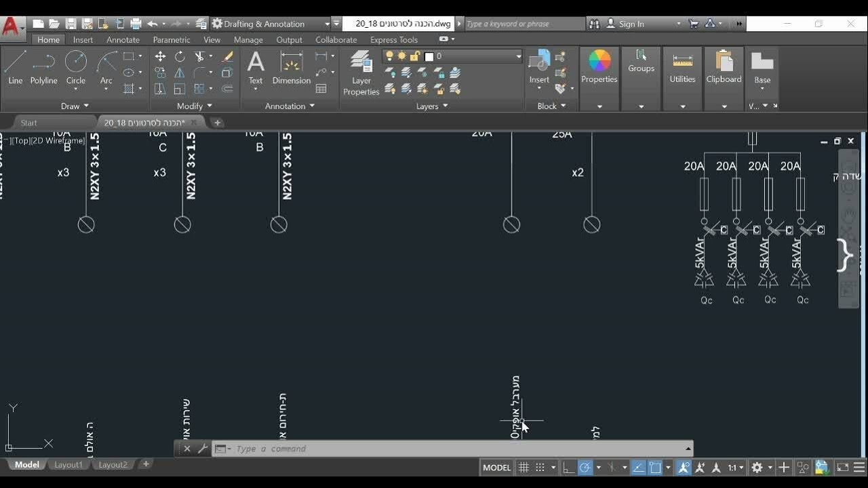The height and width of the screenshot is (488, 868).
Task: Open the Express Tools tab
Action: 394,40
